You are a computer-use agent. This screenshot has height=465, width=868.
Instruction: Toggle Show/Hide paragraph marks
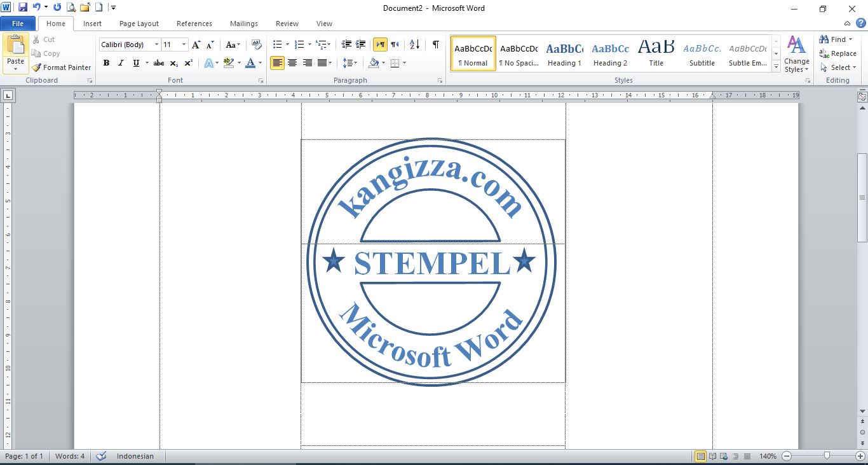pyautogui.click(x=435, y=45)
